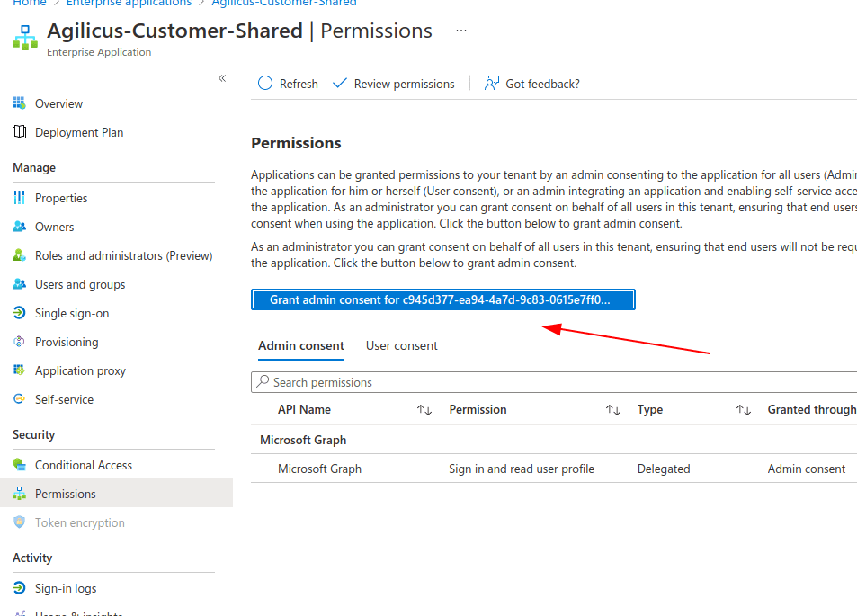Click the Users and groups icon
This screenshot has width=857, height=616.
point(19,283)
